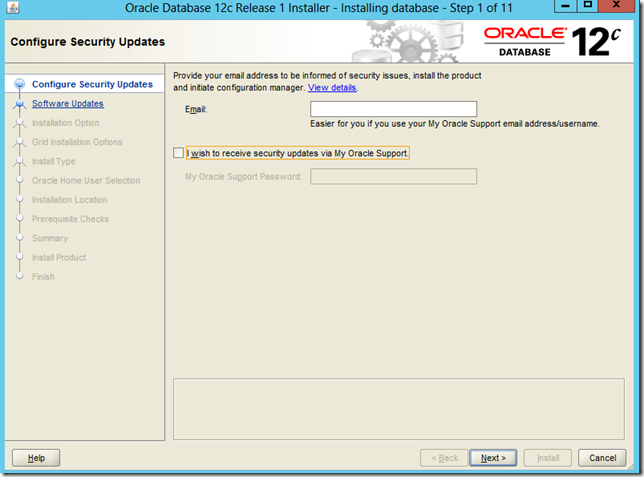This screenshot has width=644, height=477.
Task: Enable receiving security updates via My Oracle Support
Action: 178,153
